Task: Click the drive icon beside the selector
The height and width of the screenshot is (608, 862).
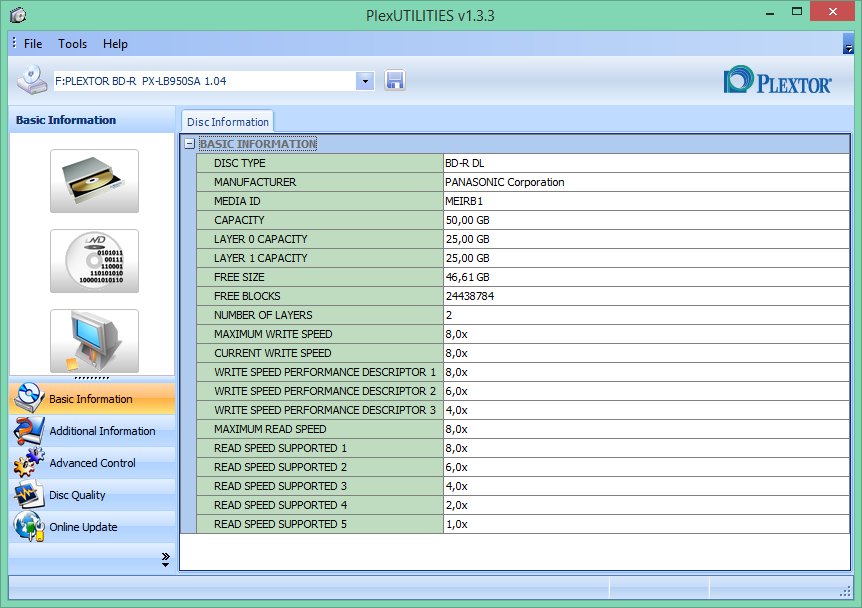Action: point(31,80)
